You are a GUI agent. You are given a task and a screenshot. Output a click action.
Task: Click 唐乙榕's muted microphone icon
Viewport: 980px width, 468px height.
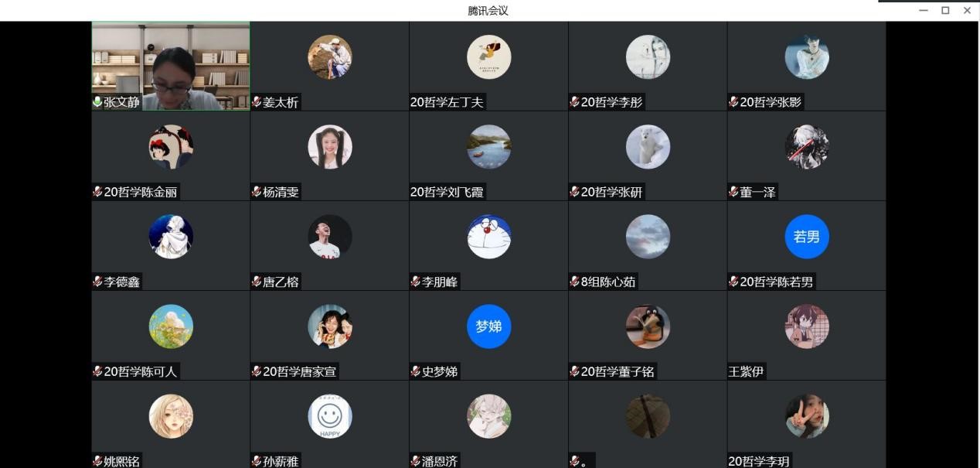[x=257, y=282]
